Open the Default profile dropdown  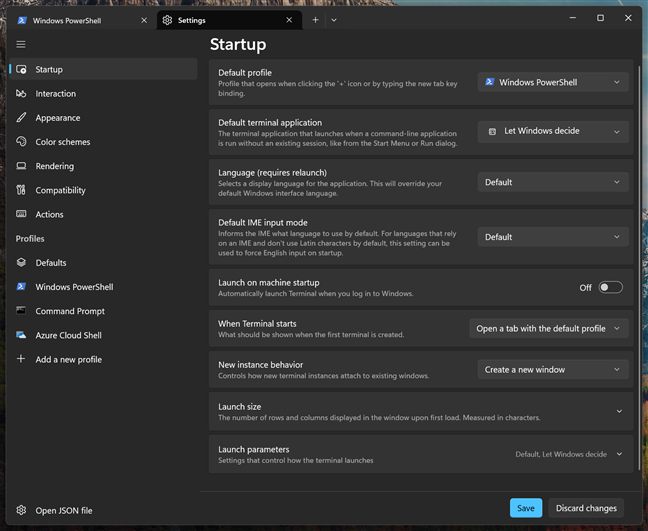[x=553, y=82]
